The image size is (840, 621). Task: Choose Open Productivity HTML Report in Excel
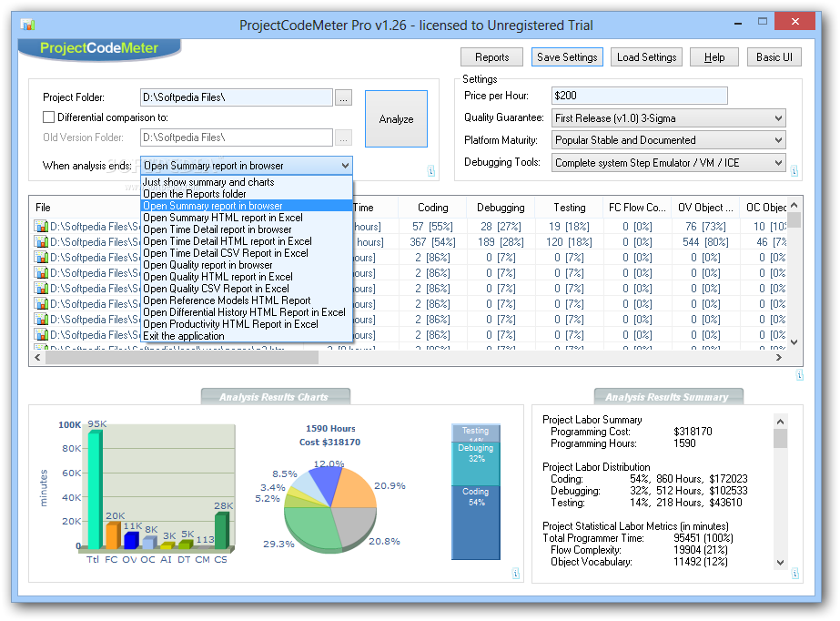point(247,324)
